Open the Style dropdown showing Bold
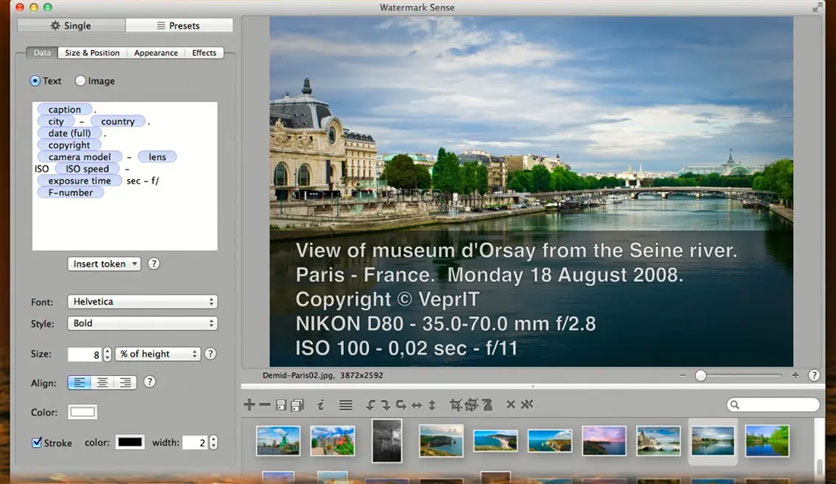 click(142, 324)
